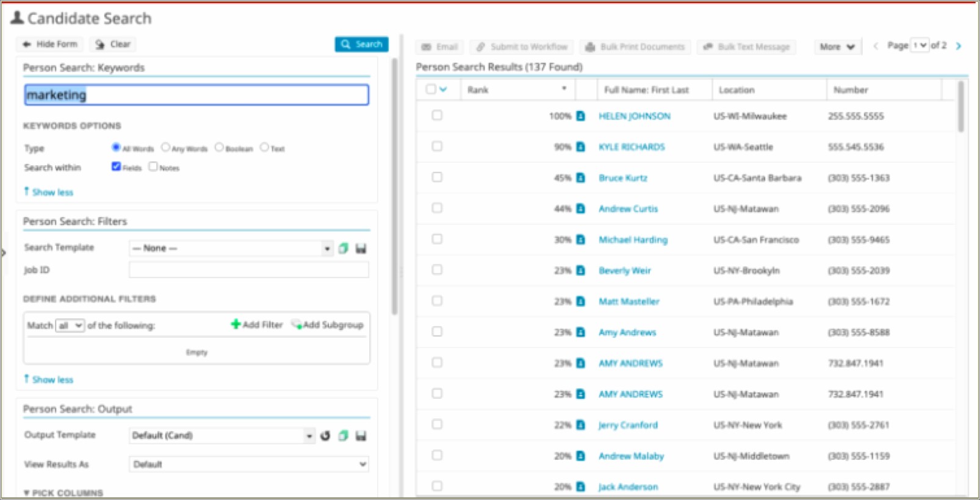
Task: Collapse keywords options with Show less
Action: 48,192
